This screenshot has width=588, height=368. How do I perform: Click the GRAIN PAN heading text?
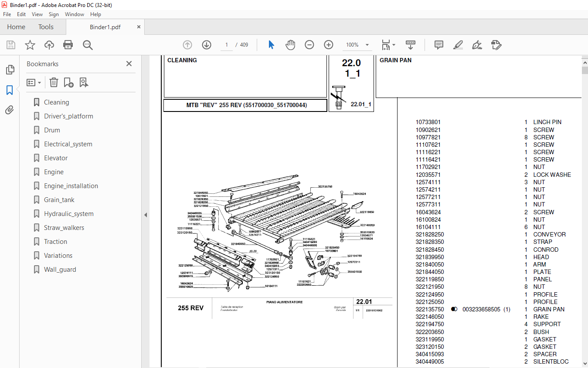395,60
